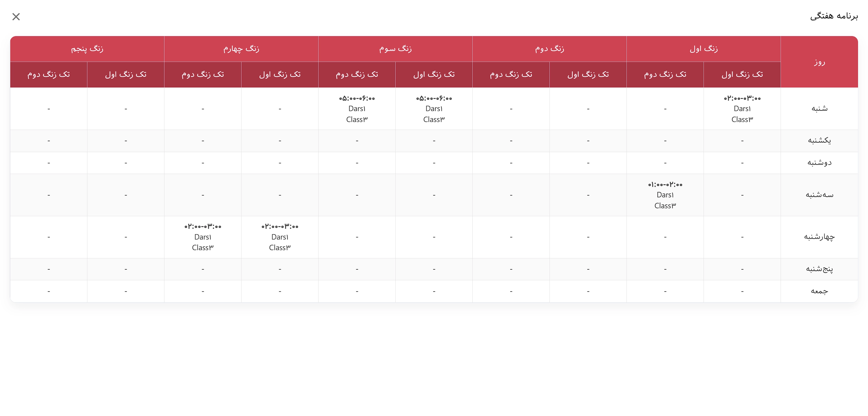The width and height of the screenshot is (868, 416).
Task: Click 'تک زنگ دوم' under زنگ سوم
Action: 357,74
